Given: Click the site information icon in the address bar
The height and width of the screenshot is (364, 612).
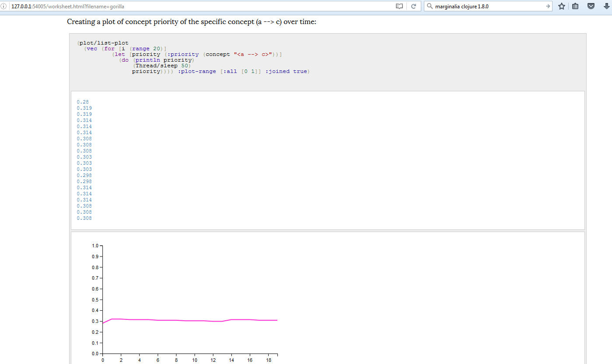Looking at the screenshot, I should 4,7.
